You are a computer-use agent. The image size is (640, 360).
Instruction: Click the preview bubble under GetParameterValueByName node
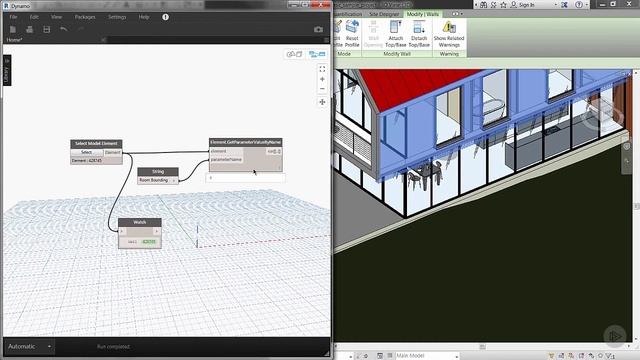click(245, 178)
